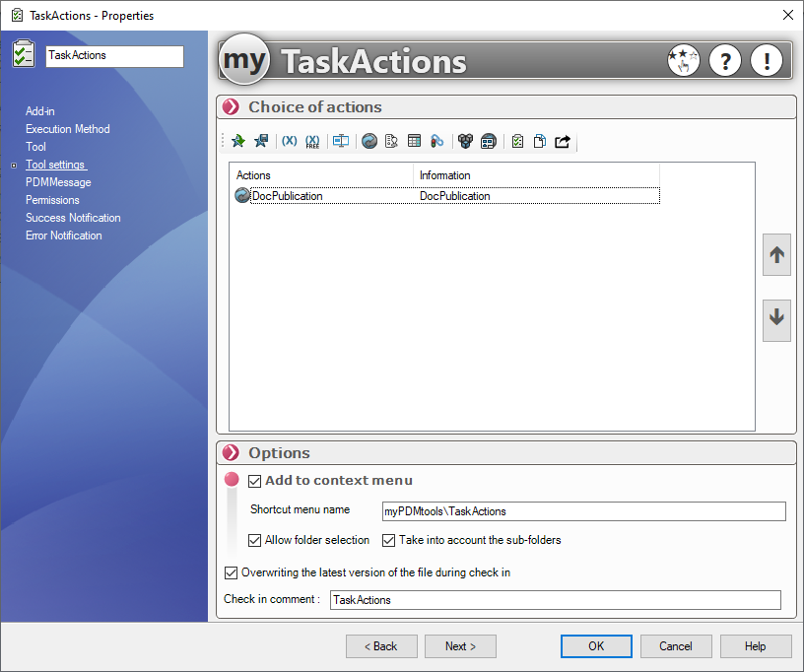Disable Take into account the sub-folders
804x672 pixels.
(x=388, y=540)
